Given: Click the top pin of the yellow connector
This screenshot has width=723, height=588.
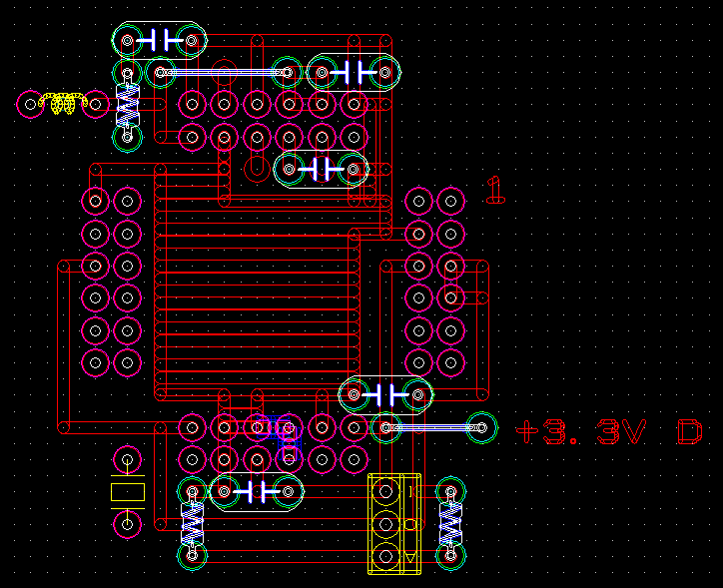Looking at the screenshot, I should pos(385,492).
